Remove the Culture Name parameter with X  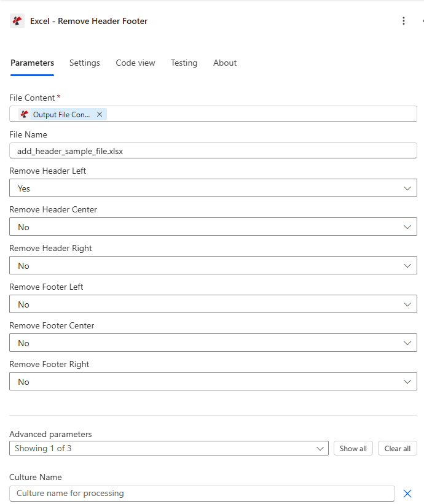click(407, 494)
